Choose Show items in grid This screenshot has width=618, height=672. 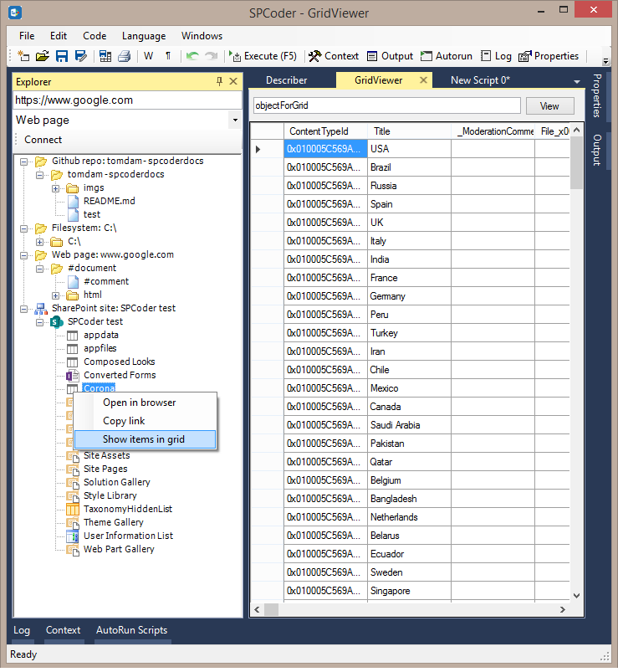144,439
